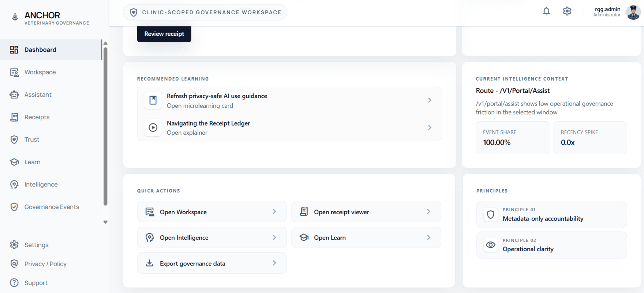644x293 pixels.
Task: Click chevron on Open Learn row
Action: (x=428, y=237)
